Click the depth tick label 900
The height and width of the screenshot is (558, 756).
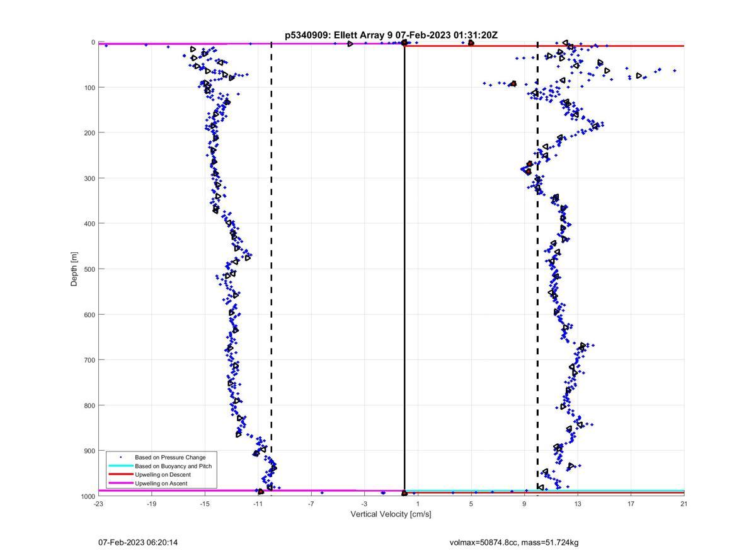(x=89, y=451)
